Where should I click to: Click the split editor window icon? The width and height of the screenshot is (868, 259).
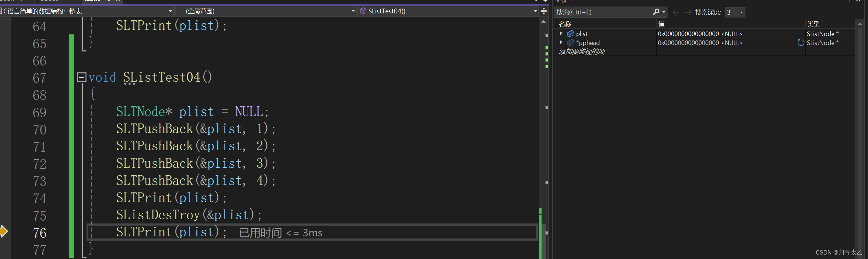[544, 11]
